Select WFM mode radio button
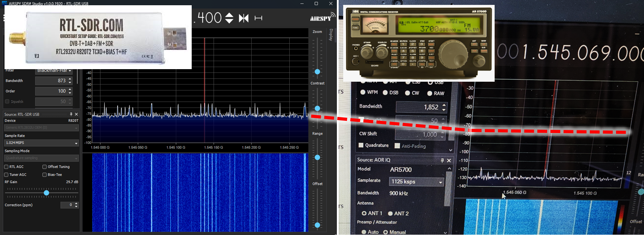Screen dimensions: 644x235 pos(363,92)
